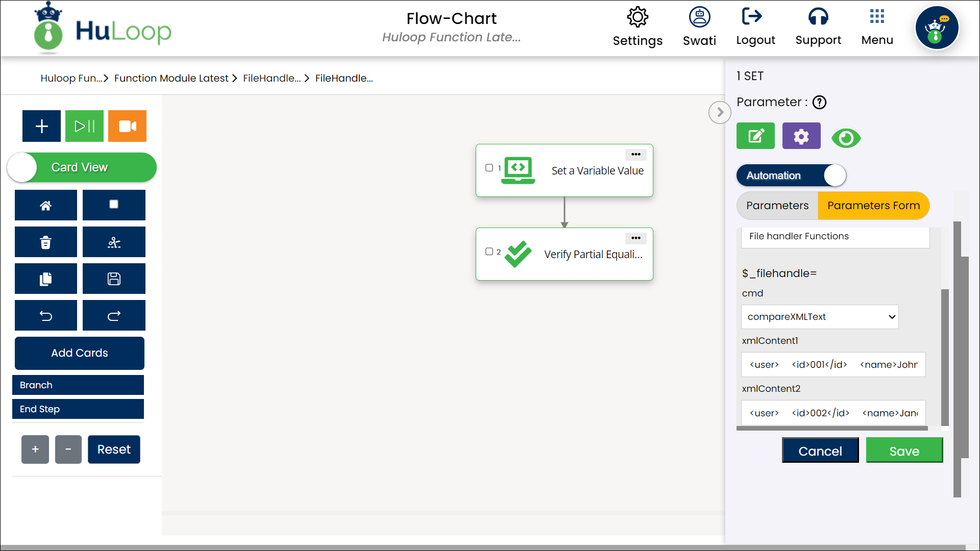Click the zoom out minus button
Image resolution: width=980 pixels, height=551 pixels.
pyautogui.click(x=68, y=449)
